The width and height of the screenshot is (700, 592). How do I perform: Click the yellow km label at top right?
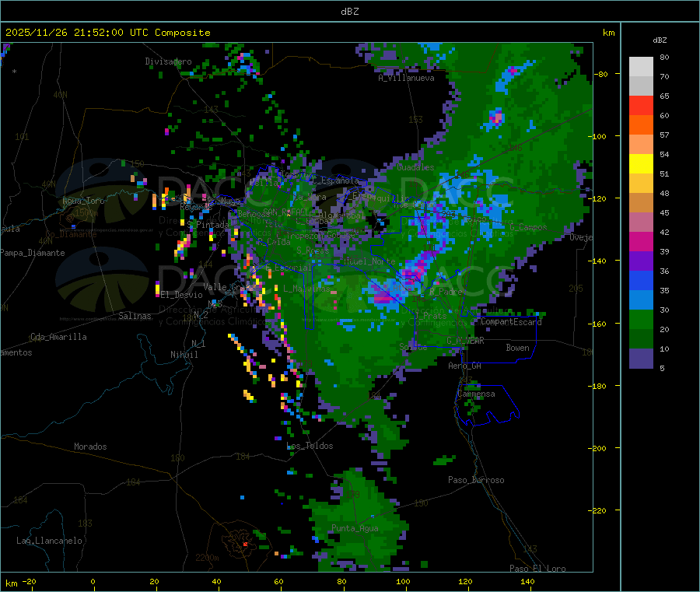click(608, 33)
